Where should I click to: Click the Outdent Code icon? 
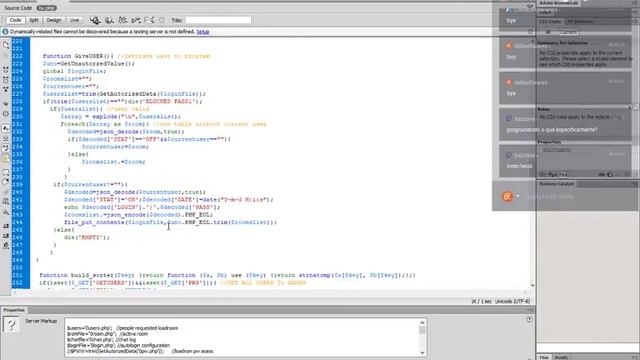pyautogui.click(x=6, y=236)
